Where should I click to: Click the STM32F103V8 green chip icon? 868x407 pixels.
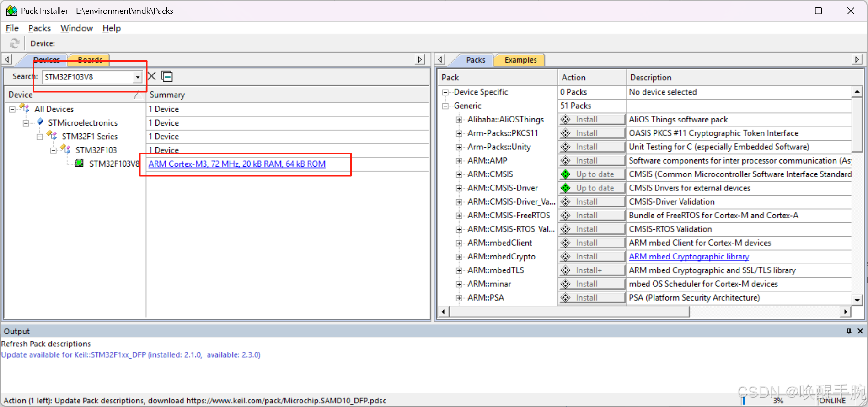[x=79, y=163]
